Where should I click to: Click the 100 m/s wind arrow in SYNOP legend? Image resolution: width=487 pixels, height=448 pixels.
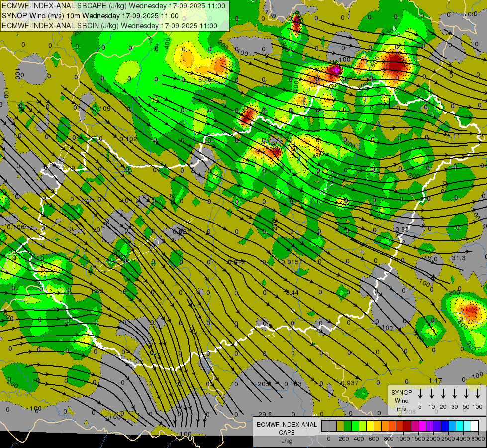click(x=478, y=394)
